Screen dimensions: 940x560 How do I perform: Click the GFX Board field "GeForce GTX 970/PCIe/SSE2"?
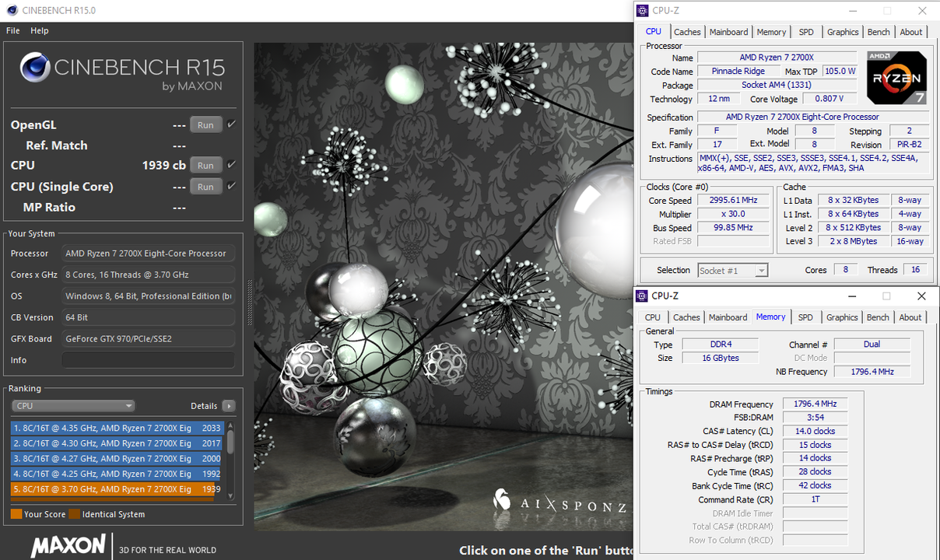148,339
